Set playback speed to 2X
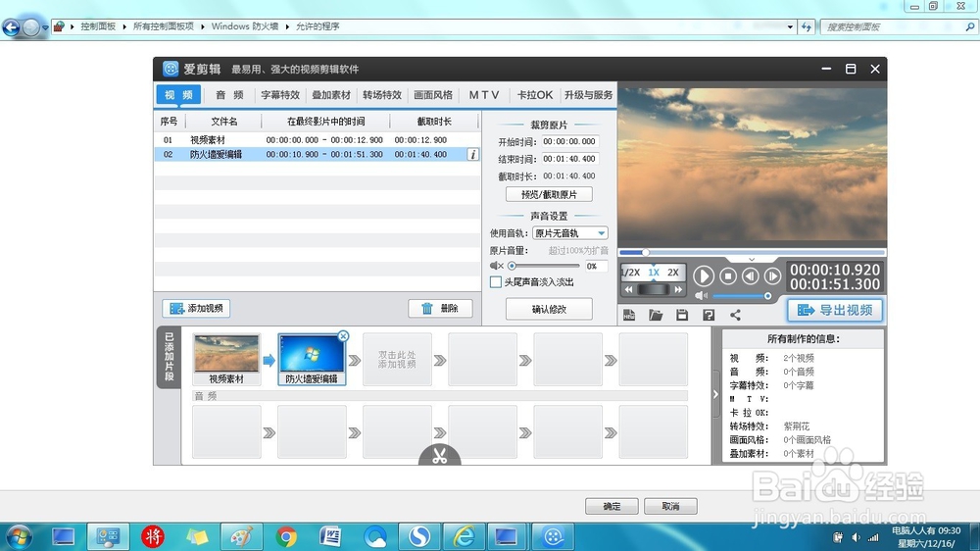 (x=673, y=272)
